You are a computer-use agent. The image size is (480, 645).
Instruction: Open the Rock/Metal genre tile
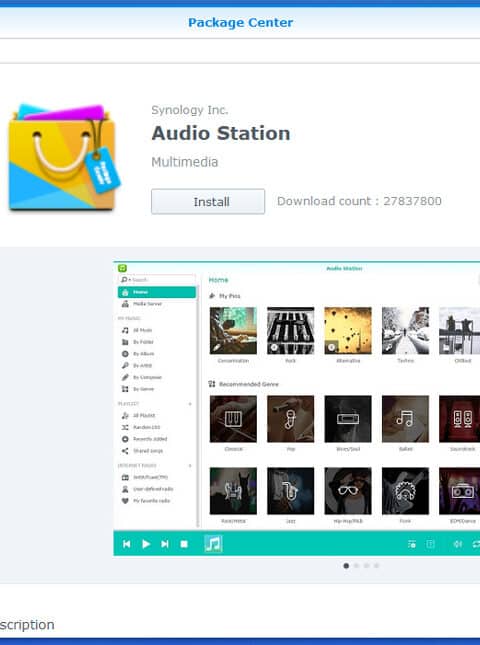click(x=233, y=491)
